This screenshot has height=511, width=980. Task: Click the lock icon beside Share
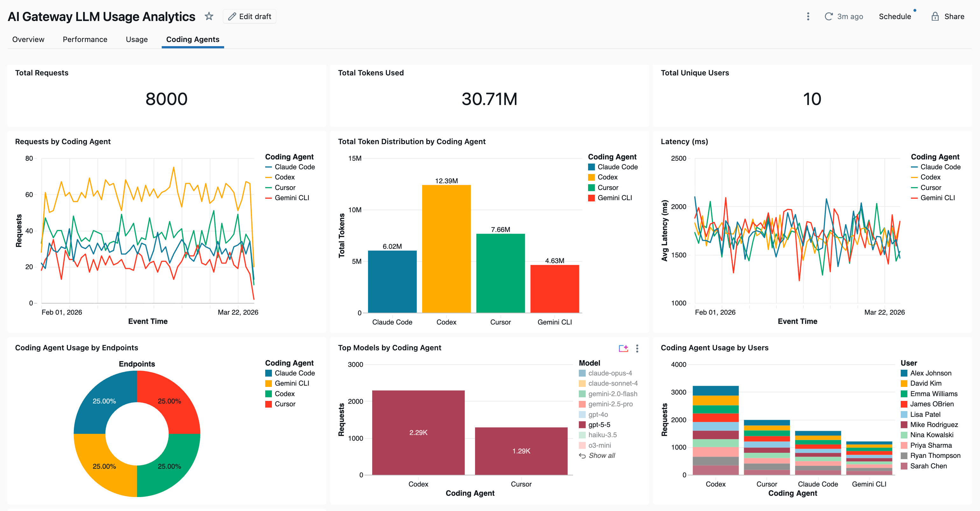935,16
